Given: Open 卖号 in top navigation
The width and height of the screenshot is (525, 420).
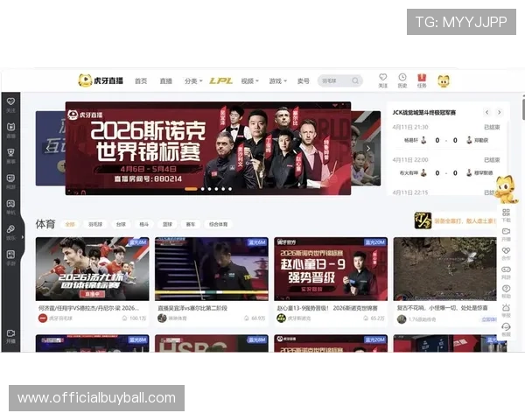Looking at the screenshot, I should pyautogui.click(x=304, y=80).
